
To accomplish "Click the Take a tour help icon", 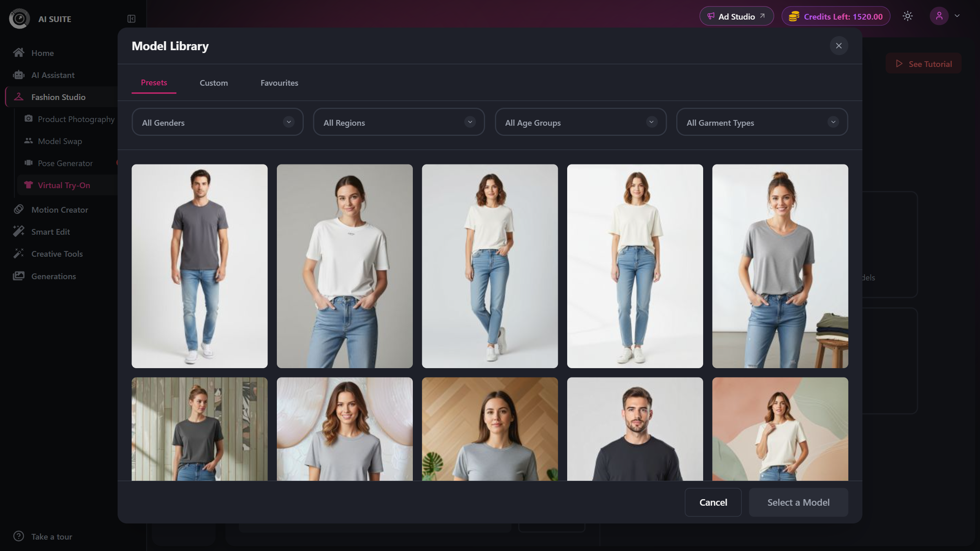I will click(x=18, y=536).
